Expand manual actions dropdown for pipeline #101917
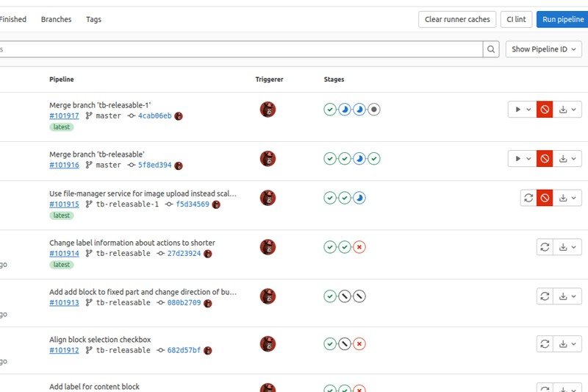The height and width of the screenshot is (392, 588). coord(522,110)
